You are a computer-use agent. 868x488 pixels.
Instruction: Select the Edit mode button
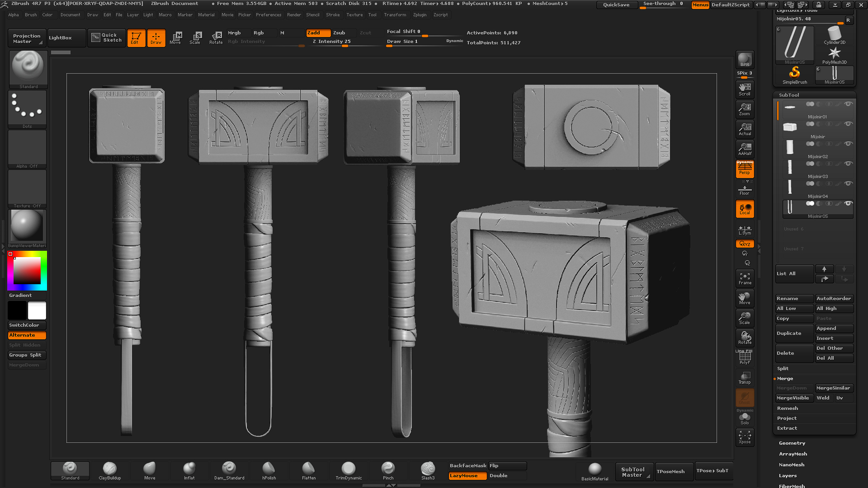click(136, 38)
